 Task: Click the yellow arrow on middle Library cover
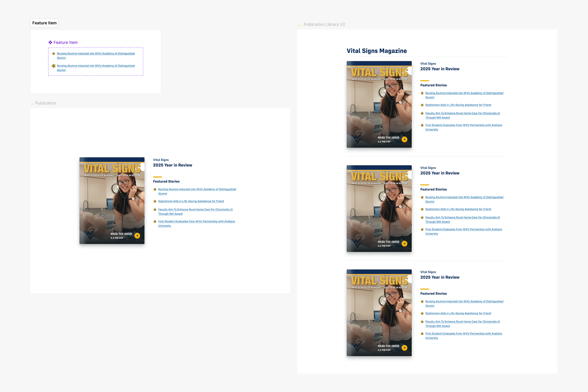pyautogui.click(x=404, y=244)
